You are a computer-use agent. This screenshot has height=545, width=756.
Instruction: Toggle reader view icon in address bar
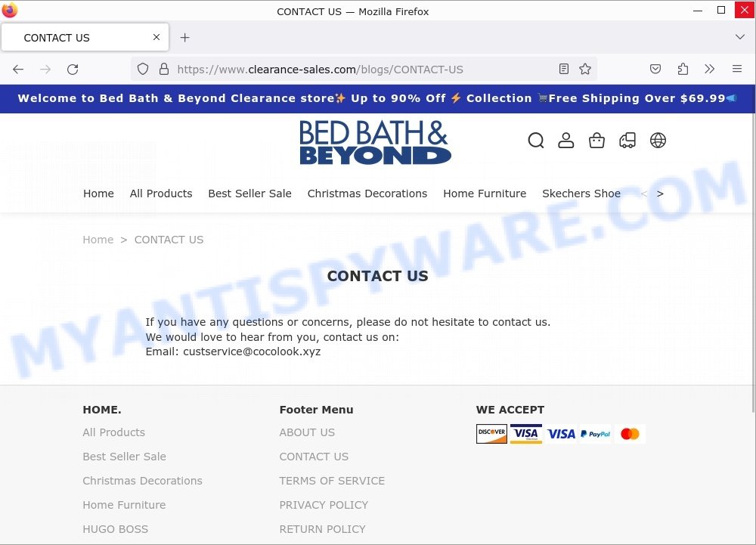[564, 69]
